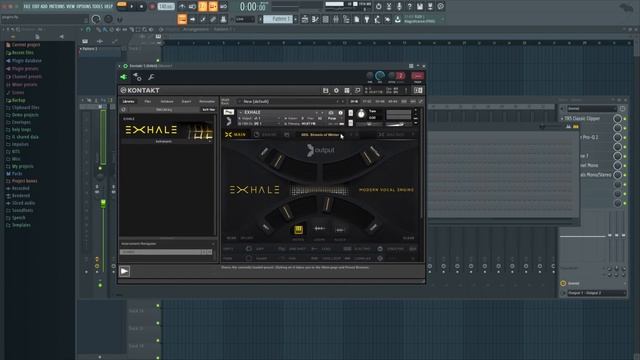Open the Pattern 1 selector dropdown
The width and height of the screenshot is (640, 360).
pyautogui.click(x=278, y=19)
